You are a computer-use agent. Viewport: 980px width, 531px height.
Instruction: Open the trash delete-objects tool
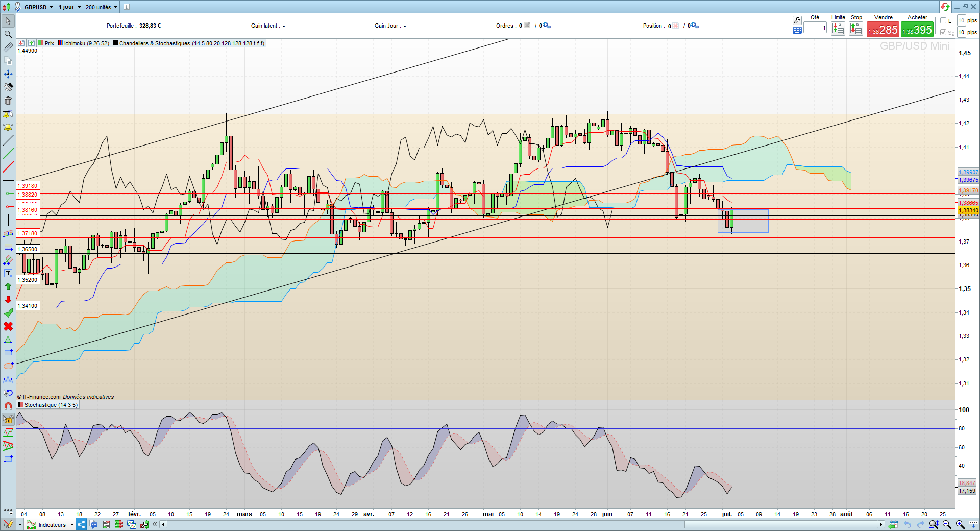click(8, 101)
